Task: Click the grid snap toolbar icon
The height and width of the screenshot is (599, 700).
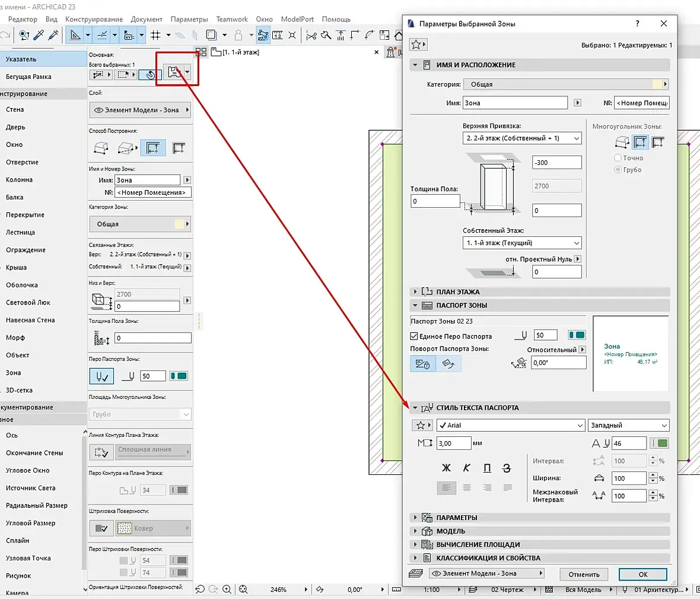Action: point(155,35)
